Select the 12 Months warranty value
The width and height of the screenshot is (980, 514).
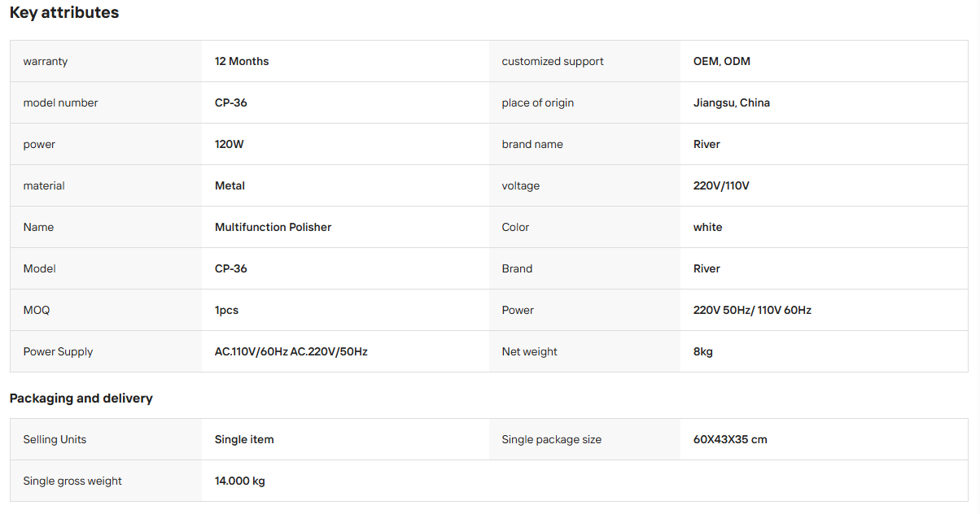[x=242, y=61]
